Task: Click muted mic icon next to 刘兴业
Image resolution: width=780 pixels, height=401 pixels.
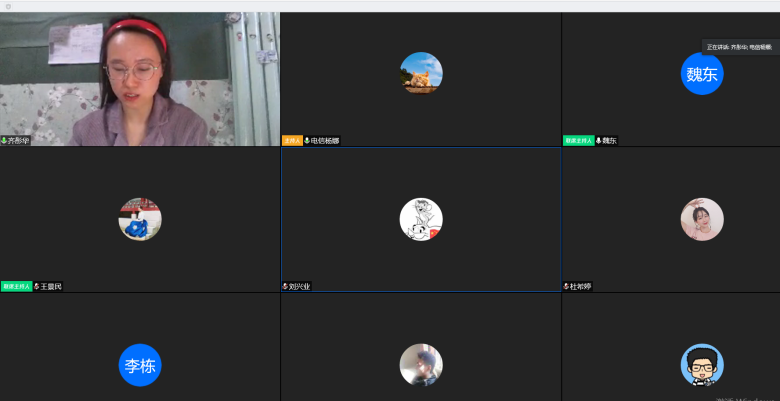Action: (285, 286)
